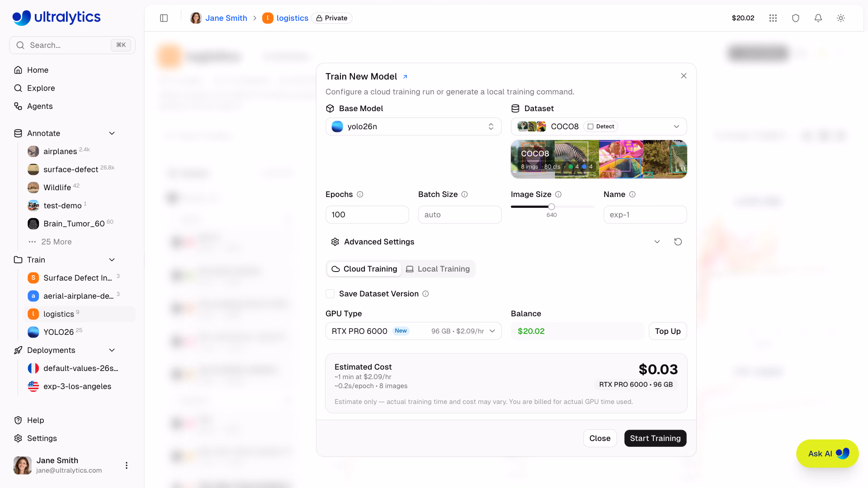868x488 pixels.
Task: Open the Base Model yolo26n selector
Action: [413, 127]
